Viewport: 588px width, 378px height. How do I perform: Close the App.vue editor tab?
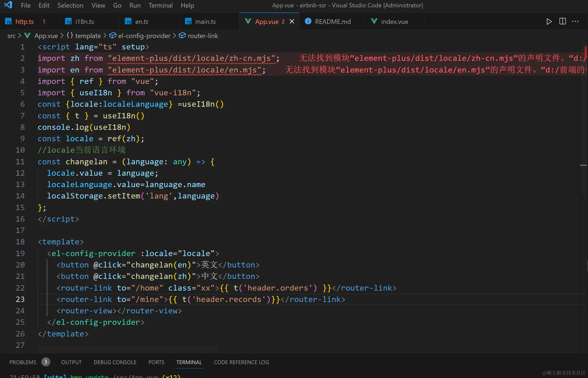tap(292, 21)
